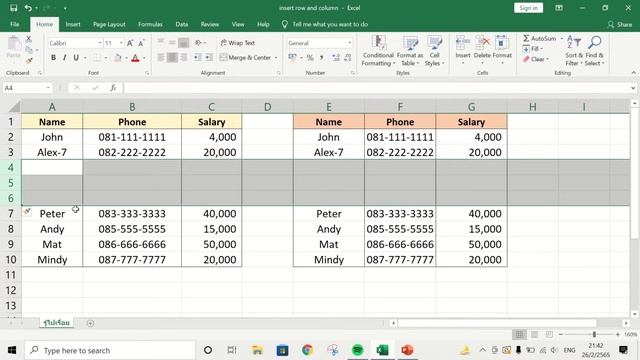Switch to Page Layout view in status bar
Image resolution: width=640 pixels, height=360 pixels.
tap(534, 334)
